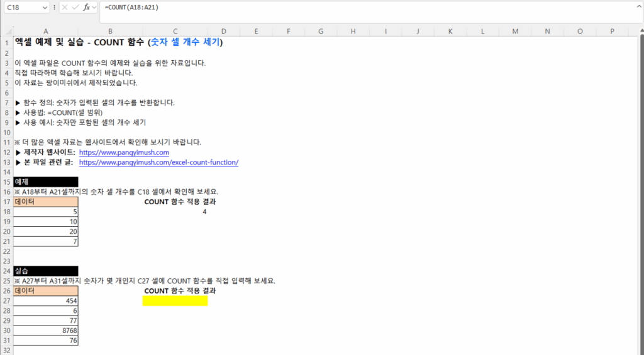The image size is (644, 355).
Task: Select column D header
Action: click(x=223, y=31)
